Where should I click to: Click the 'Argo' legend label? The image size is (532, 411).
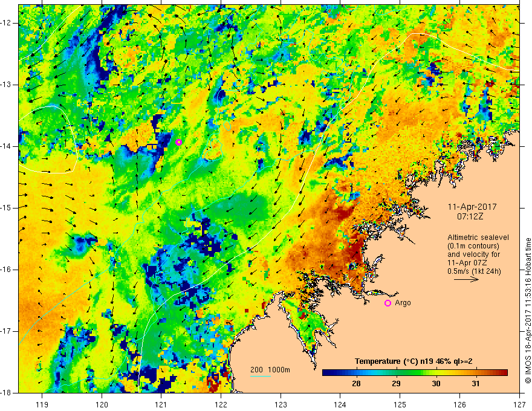(x=403, y=303)
